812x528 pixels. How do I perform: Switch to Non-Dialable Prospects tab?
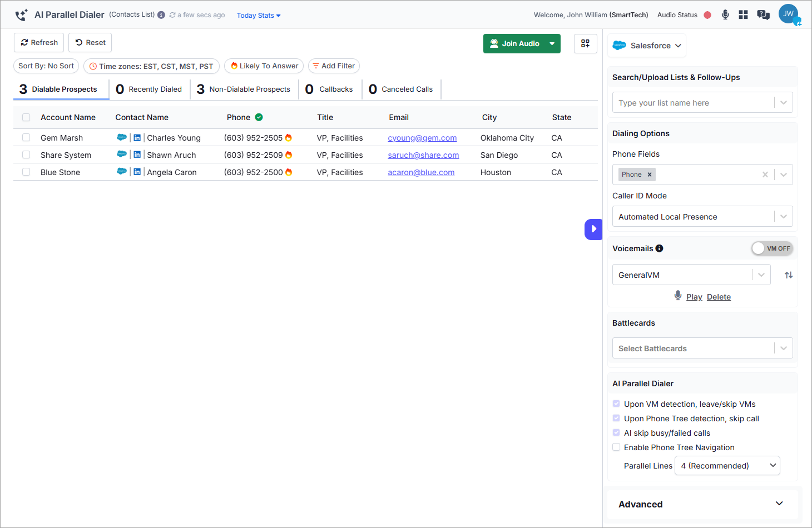pos(244,89)
